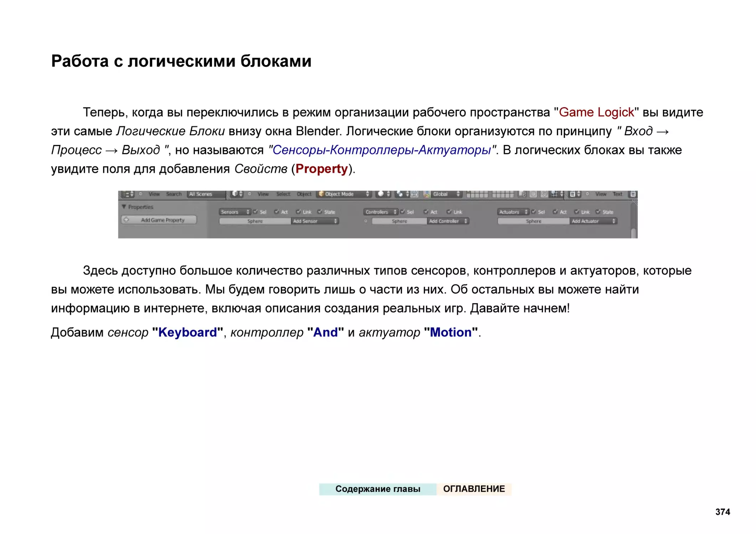Open the Outliner View menu
This screenshot has height=534, width=756.
click(154, 194)
